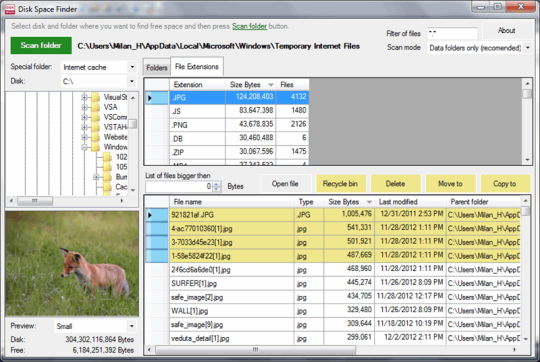Sort file list by Type column
The width and height of the screenshot is (540, 362).
point(309,202)
